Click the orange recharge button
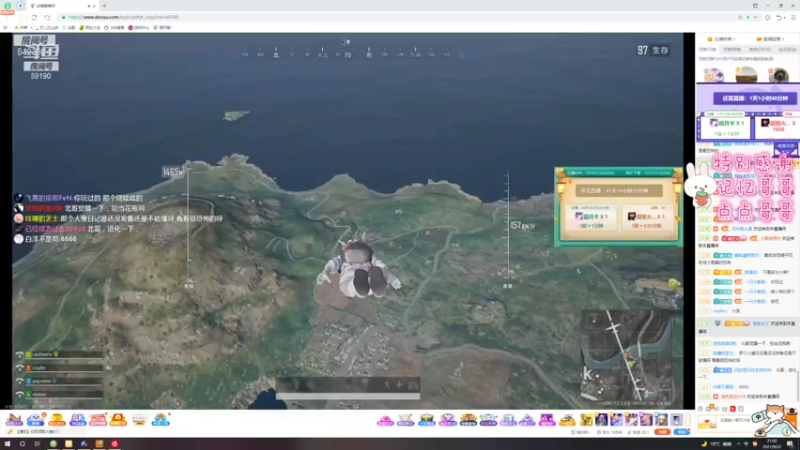The height and width of the screenshot is (450, 800). coord(663,432)
